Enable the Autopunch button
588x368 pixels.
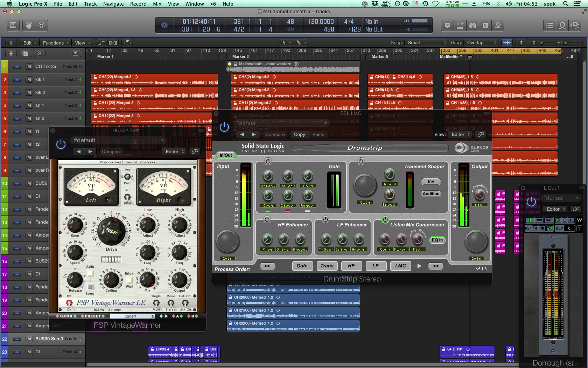point(460,25)
